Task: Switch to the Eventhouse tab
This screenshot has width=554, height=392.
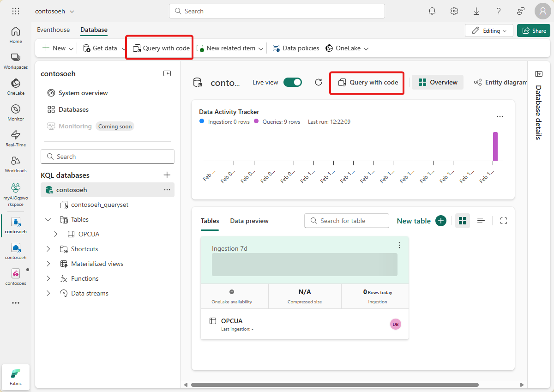Action: [53, 30]
